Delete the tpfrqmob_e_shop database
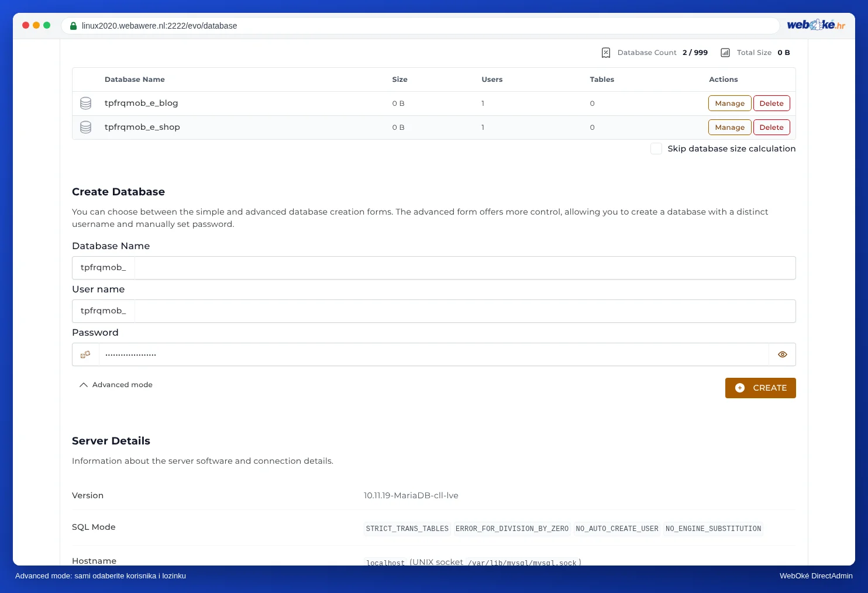 (x=771, y=127)
